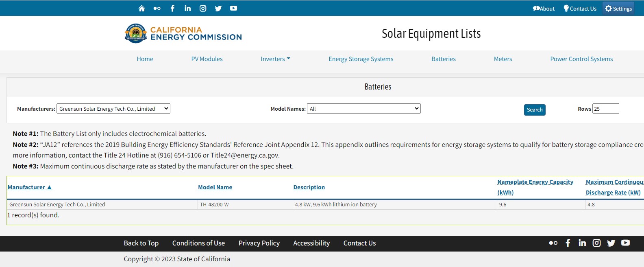Expand the Inverters menu
Image resolution: width=644 pixels, height=267 pixels.
pos(275,59)
